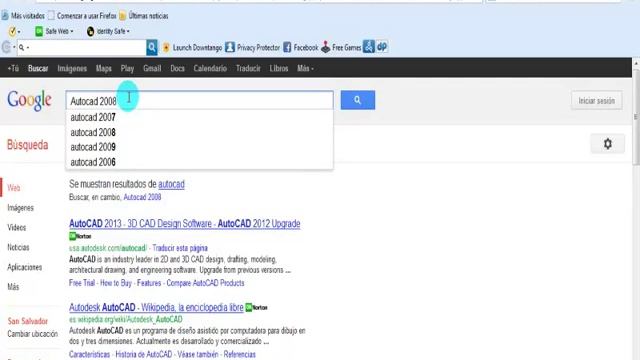This screenshot has height=360, width=640.
Task: Select Aplicaciones in left sidebar
Action: [x=24, y=267]
